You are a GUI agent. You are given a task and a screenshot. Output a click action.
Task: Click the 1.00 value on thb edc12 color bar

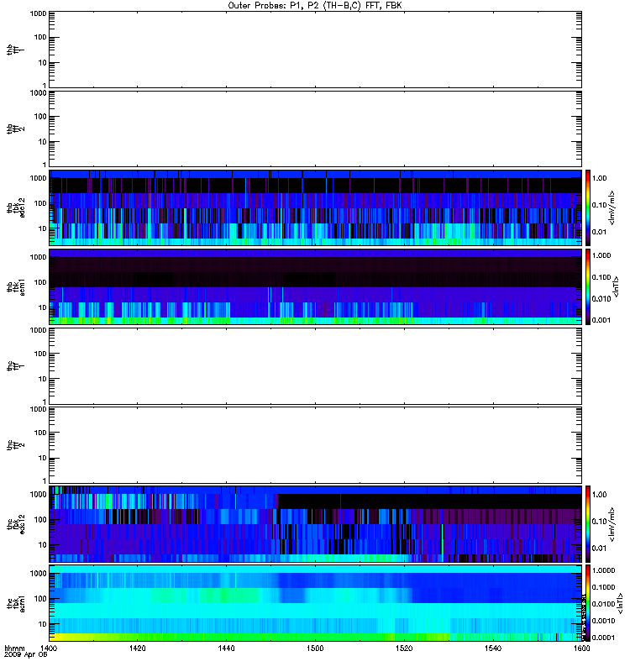599,178
